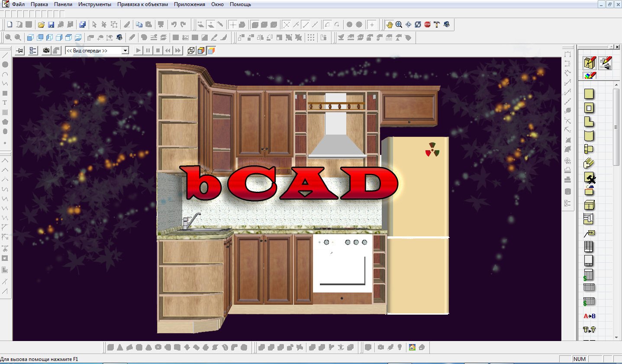Screen dimensions: 622x364
Task: Select the magnifier zoom window tool
Action: point(399,25)
